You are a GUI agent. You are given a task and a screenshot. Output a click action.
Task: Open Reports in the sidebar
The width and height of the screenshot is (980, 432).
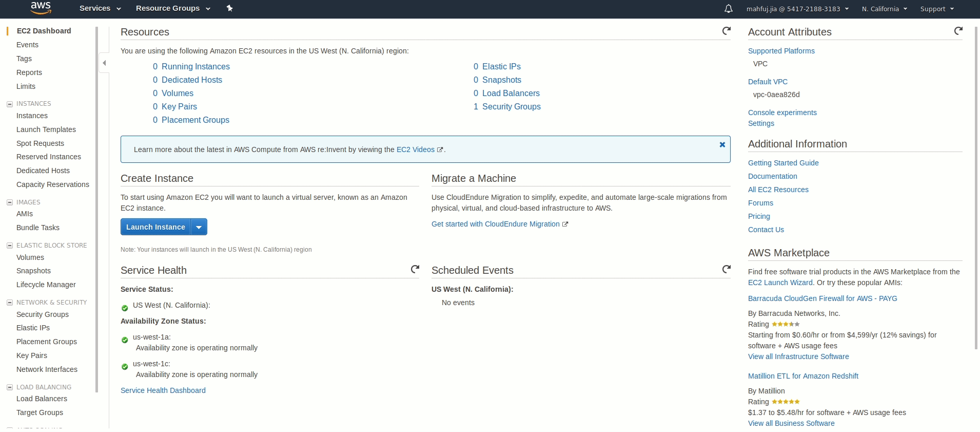point(29,72)
